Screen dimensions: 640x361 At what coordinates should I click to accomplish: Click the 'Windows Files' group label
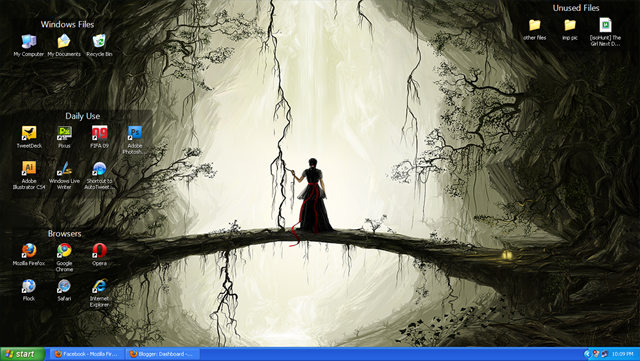click(x=67, y=25)
